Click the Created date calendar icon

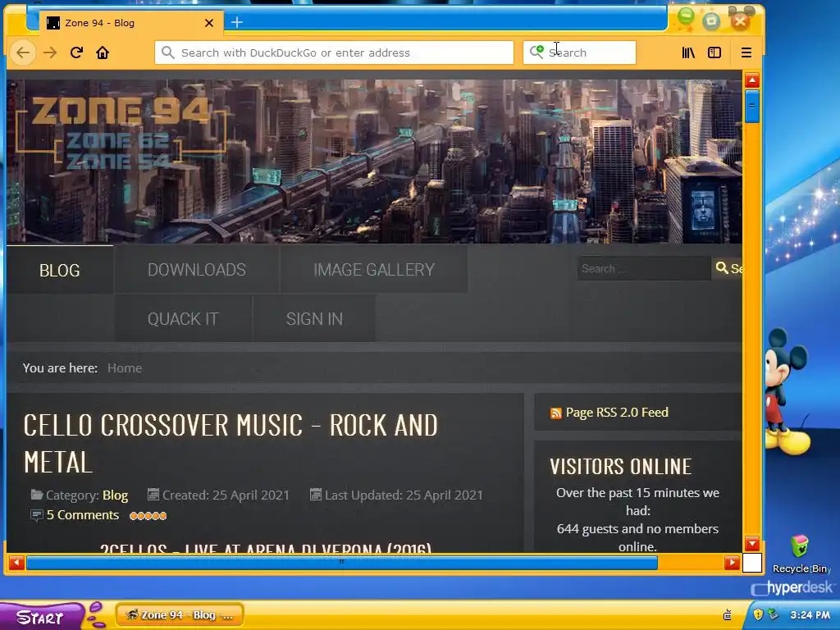[153, 494]
